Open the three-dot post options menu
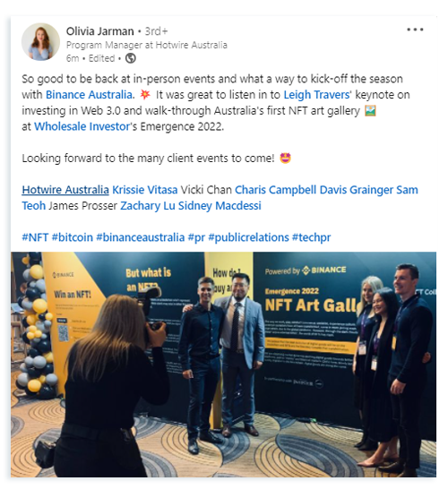Screen dimensions: 448x498 pos(415,30)
